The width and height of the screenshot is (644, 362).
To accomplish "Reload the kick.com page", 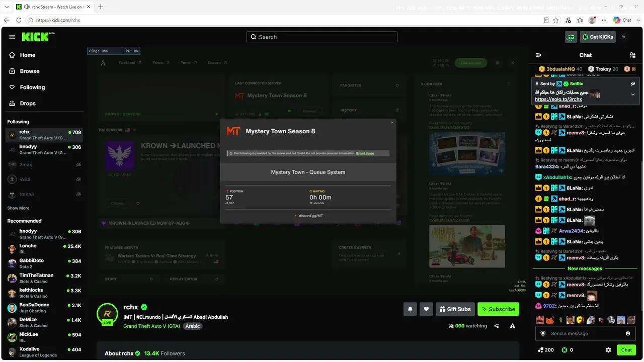I will (x=19, y=20).
